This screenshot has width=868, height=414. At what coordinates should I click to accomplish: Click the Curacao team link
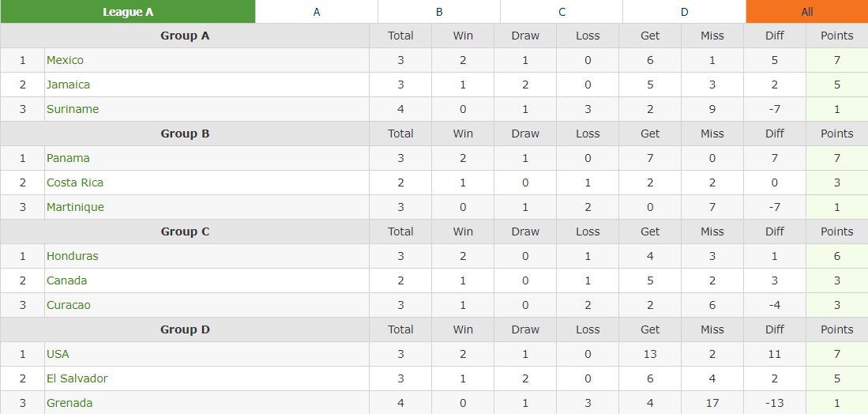[x=69, y=305]
